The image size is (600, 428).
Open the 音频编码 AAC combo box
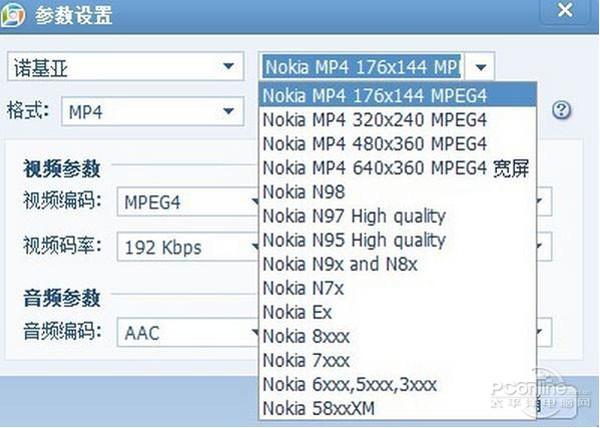(x=188, y=332)
